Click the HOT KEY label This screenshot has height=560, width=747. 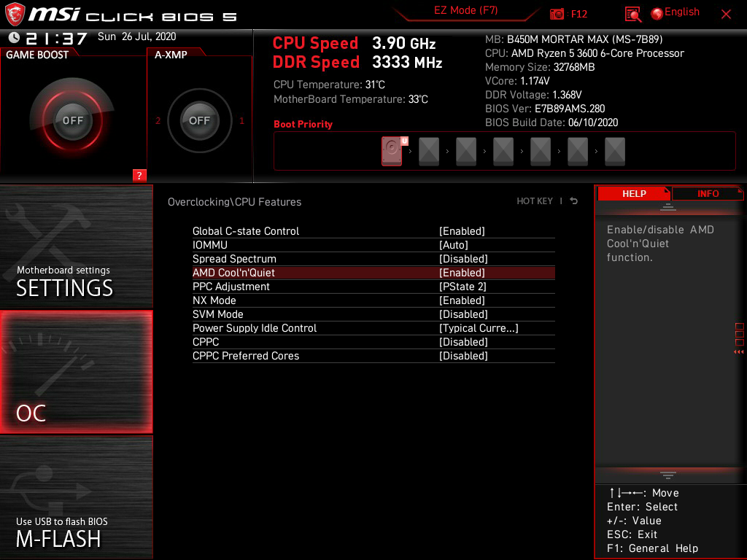[535, 201]
